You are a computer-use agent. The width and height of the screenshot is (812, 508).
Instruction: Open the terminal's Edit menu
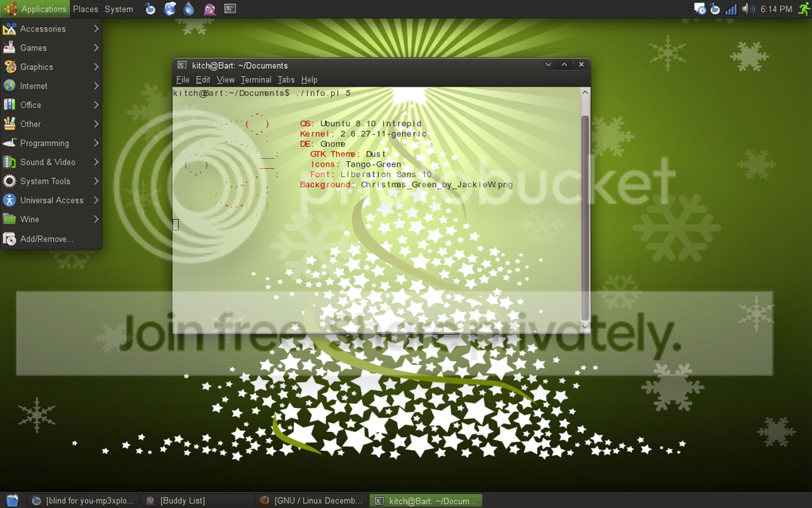pos(203,79)
